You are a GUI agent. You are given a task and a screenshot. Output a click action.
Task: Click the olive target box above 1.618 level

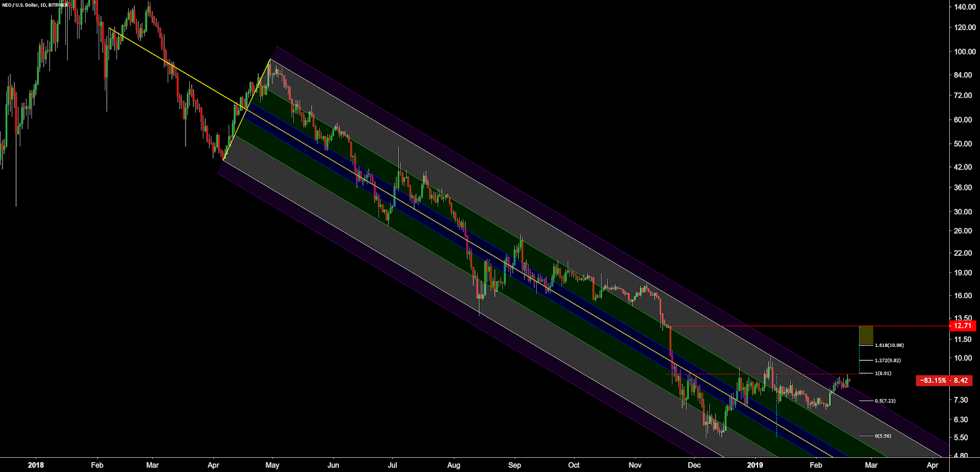pos(866,335)
